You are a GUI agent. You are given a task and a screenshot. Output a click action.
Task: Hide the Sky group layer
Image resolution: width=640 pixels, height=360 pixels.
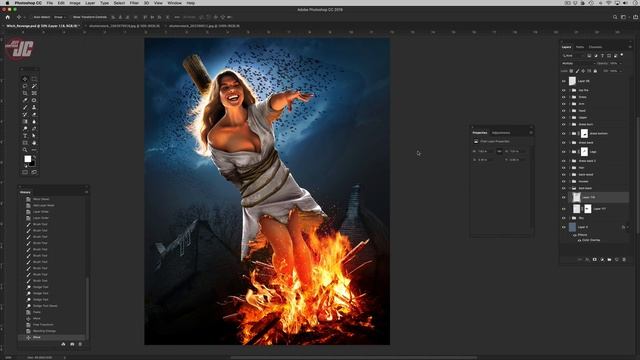564,218
